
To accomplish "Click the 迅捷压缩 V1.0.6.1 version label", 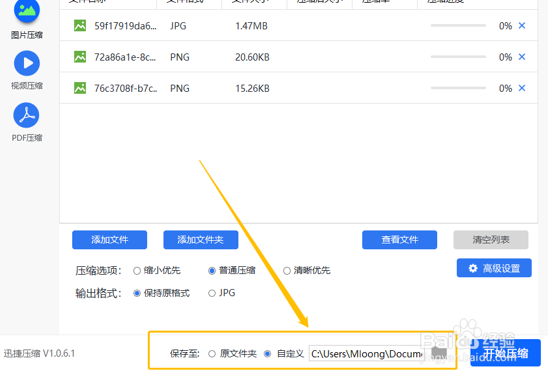I will (39, 354).
